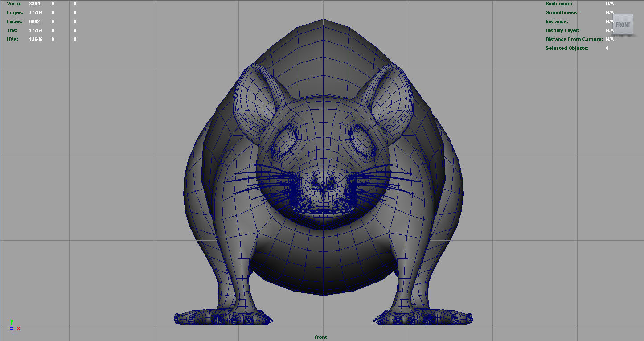The width and height of the screenshot is (644, 341).
Task: Click the UVs count 13645
Action: [36, 39]
